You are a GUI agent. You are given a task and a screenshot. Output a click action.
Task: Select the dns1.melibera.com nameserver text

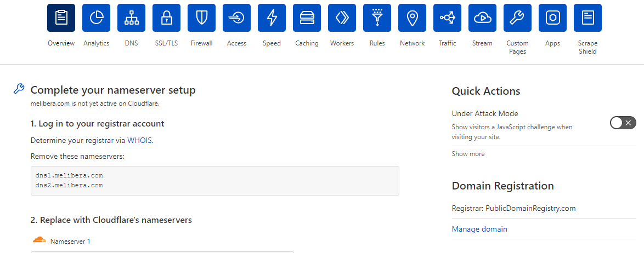pos(69,175)
